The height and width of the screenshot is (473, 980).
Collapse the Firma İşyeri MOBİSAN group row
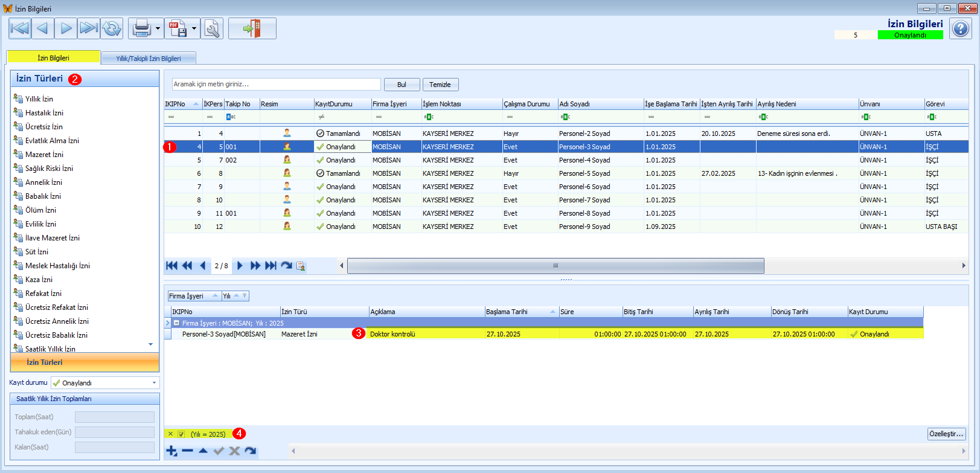[176, 323]
